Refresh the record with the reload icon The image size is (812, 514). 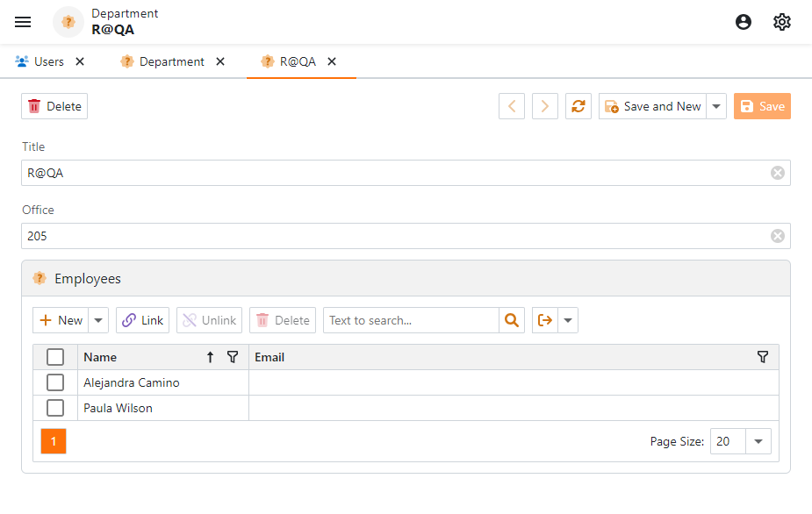(x=578, y=106)
